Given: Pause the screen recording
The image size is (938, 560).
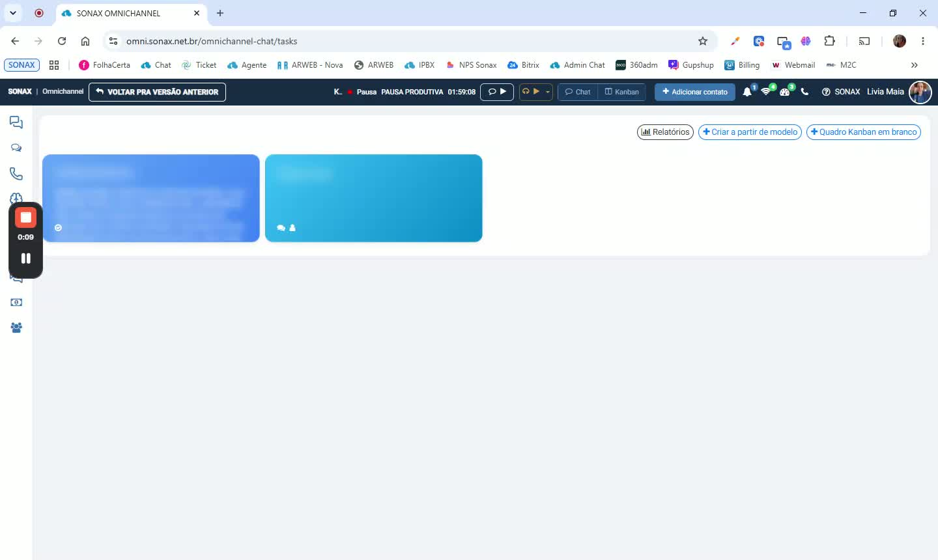Looking at the screenshot, I should coord(26,259).
